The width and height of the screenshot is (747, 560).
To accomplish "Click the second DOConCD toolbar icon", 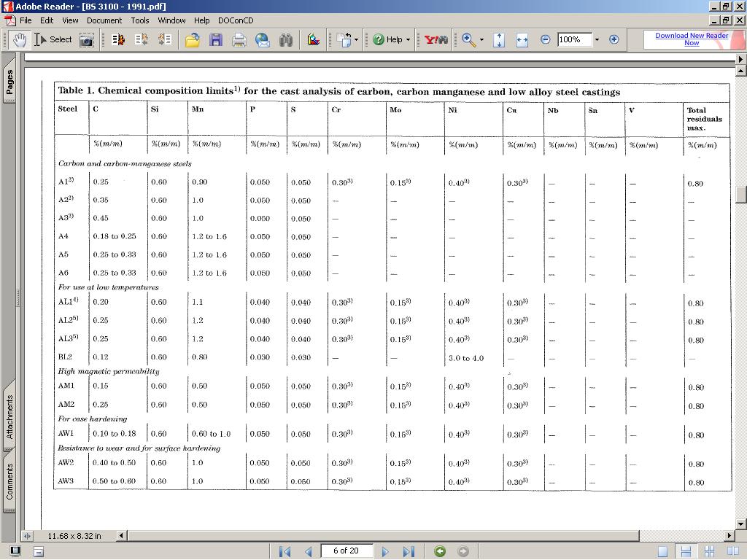I will click(x=142, y=39).
